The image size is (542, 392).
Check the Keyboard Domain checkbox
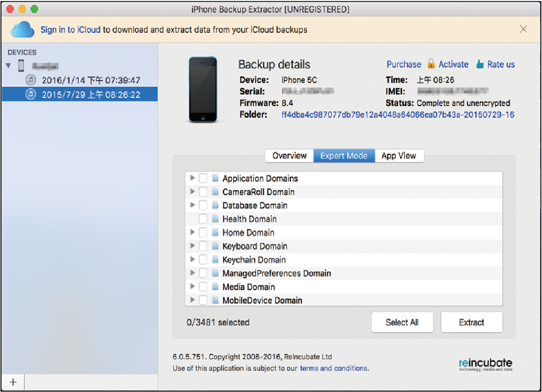(203, 246)
